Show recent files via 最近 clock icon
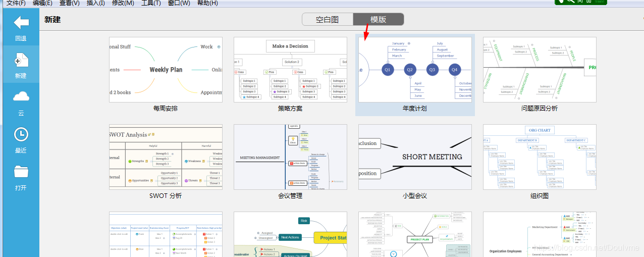This screenshot has height=257, width=644. (x=21, y=134)
